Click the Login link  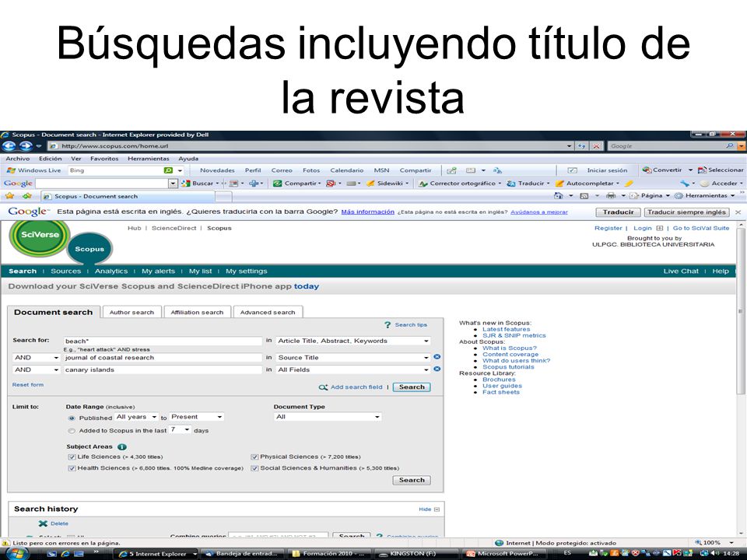tap(642, 228)
